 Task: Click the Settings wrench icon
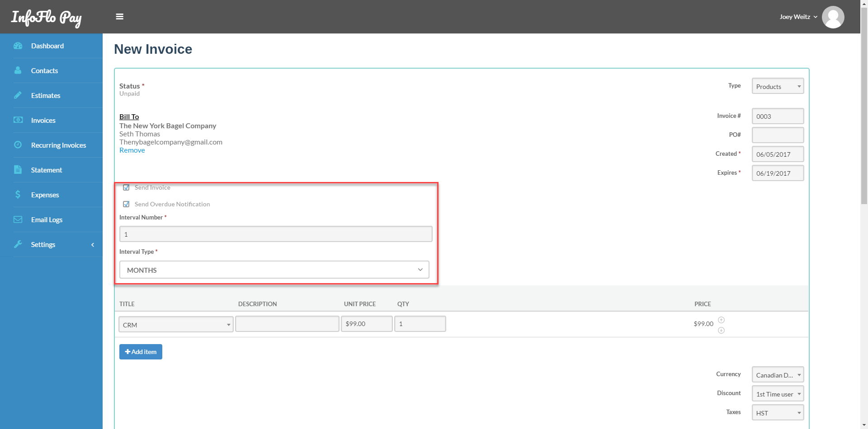point(18,244)
